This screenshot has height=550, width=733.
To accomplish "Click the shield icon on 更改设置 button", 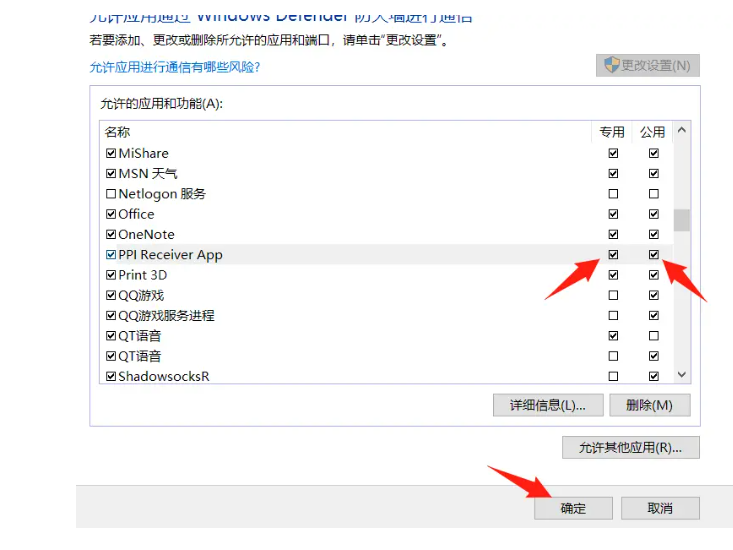I will pyautogui.click(x=609, y=65).
